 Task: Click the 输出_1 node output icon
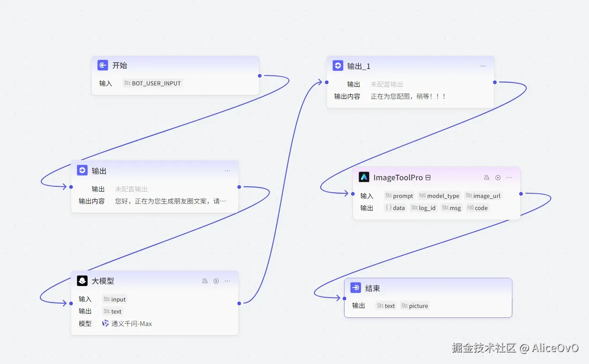(x=338, y=65)
